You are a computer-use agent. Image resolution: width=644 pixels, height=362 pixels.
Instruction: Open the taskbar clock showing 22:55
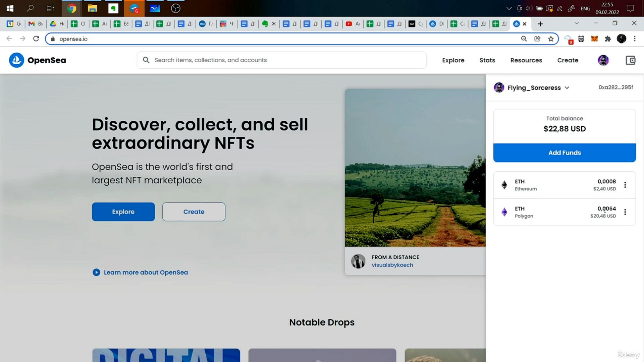click(x=607, y=8)
